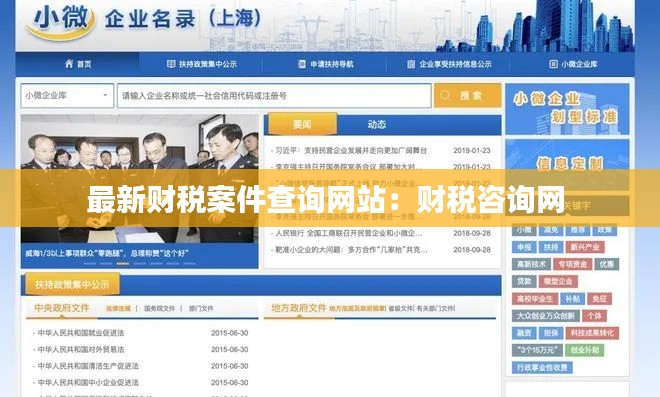Click the 新兴产业 keyword tag

point(585,247)
